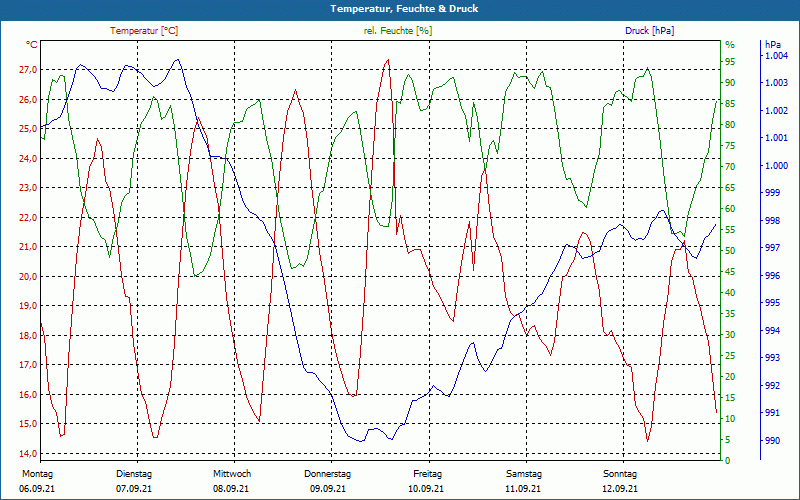This screenshot has width=800, height=500.
Task: Click the '1.002' pressure axis value
Action: (777, 111)
